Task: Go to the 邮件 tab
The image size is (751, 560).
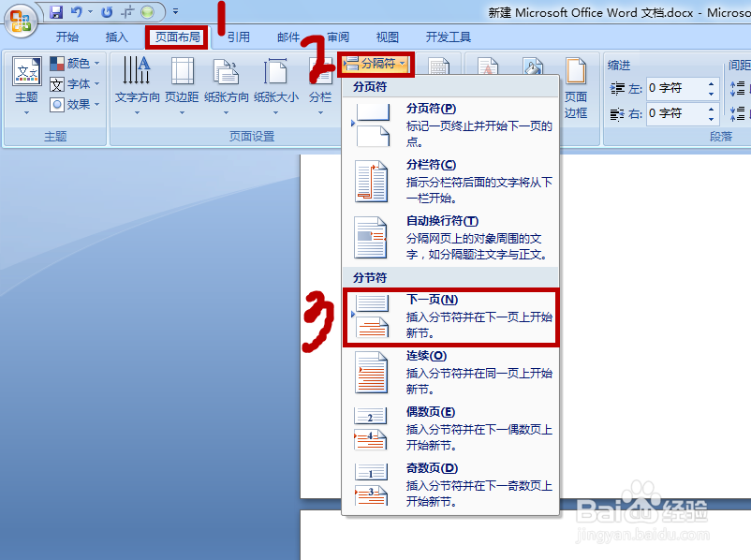Action: click(x=288, y=37)
